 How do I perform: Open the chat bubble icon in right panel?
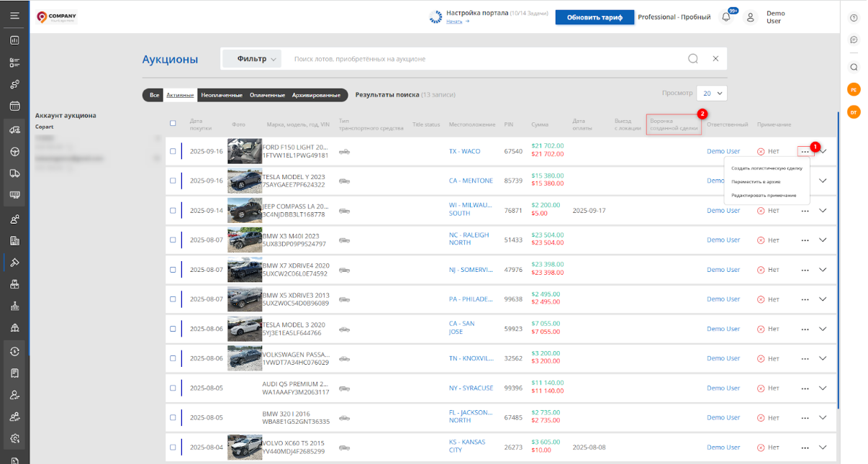(x=854, y=40)
